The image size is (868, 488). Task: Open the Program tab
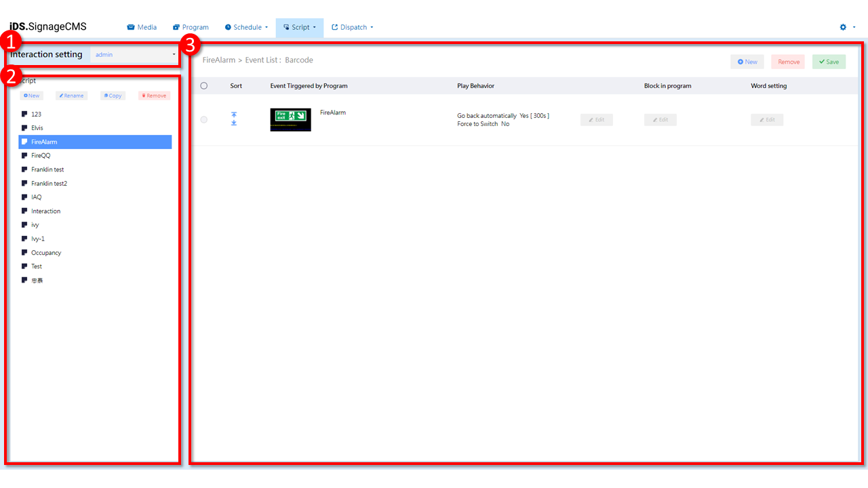tap(191, 27)
